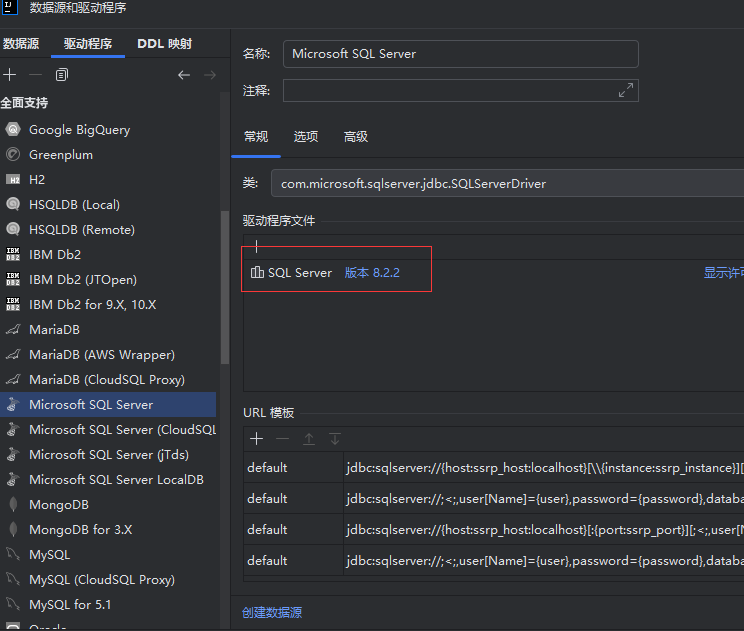Image resolution: width=744 pixels, height=631 pixels.
Task: Select the first default URL template row
Action: [493, 468]
